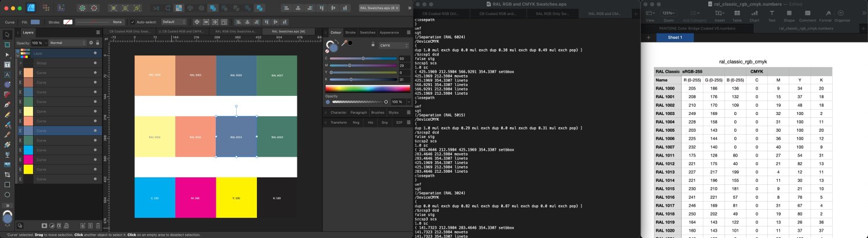Open the CMYK colour model dropdown
The image size is (868, 238).
(393, 44)
